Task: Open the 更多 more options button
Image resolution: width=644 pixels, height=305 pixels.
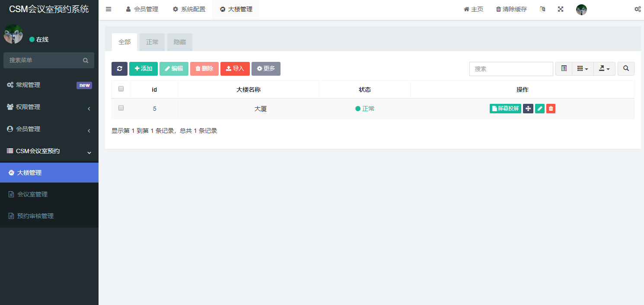Action: tap(266, 69)
